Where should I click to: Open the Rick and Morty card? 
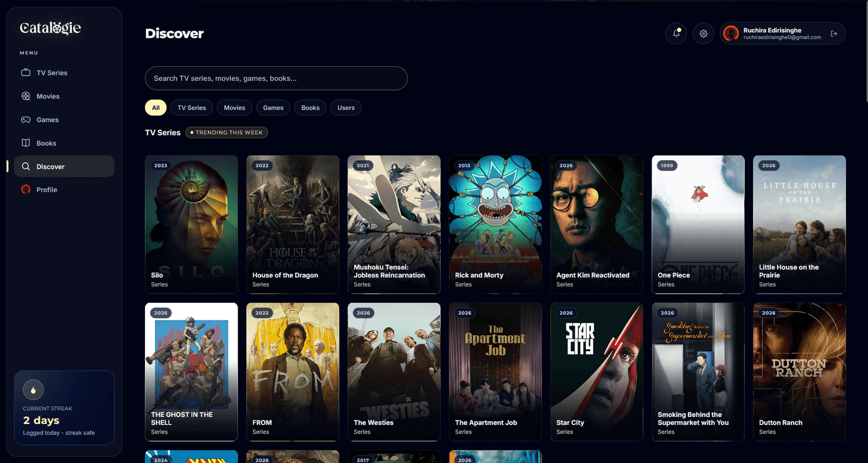click(495, 224)
